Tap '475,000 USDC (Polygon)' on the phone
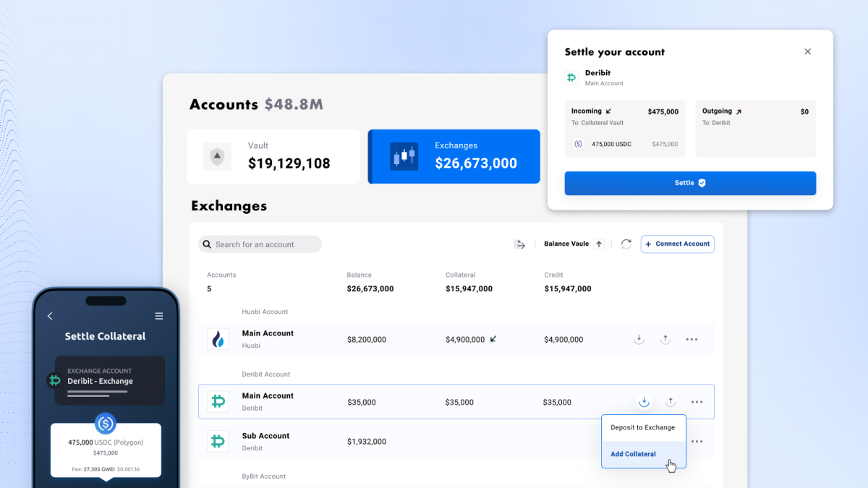The width and height of the screenshot is (868, 488). pos(106,442)
